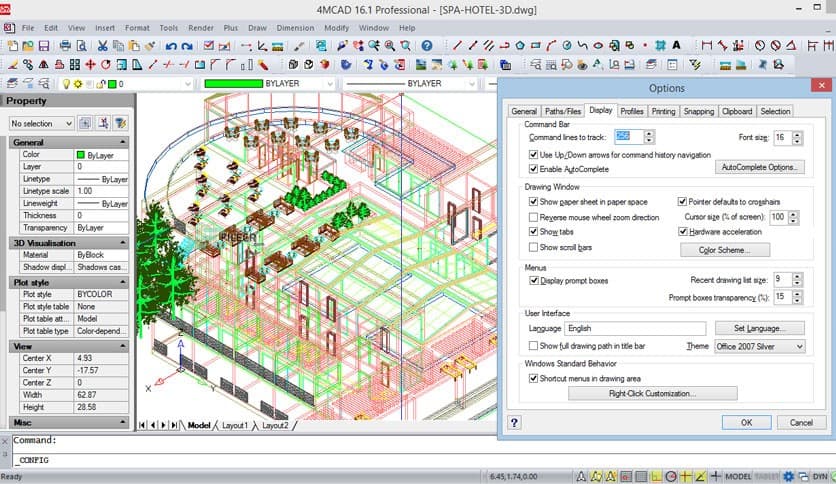Disable the Enable AutoComplete checkbox
836x484 pixels.
tap(533, 169)
